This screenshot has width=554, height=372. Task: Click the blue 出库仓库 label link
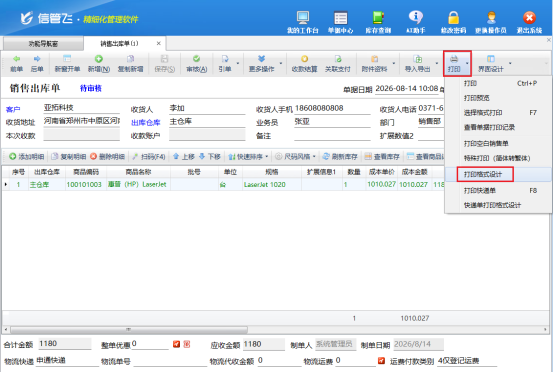click(x=146, y=123)
